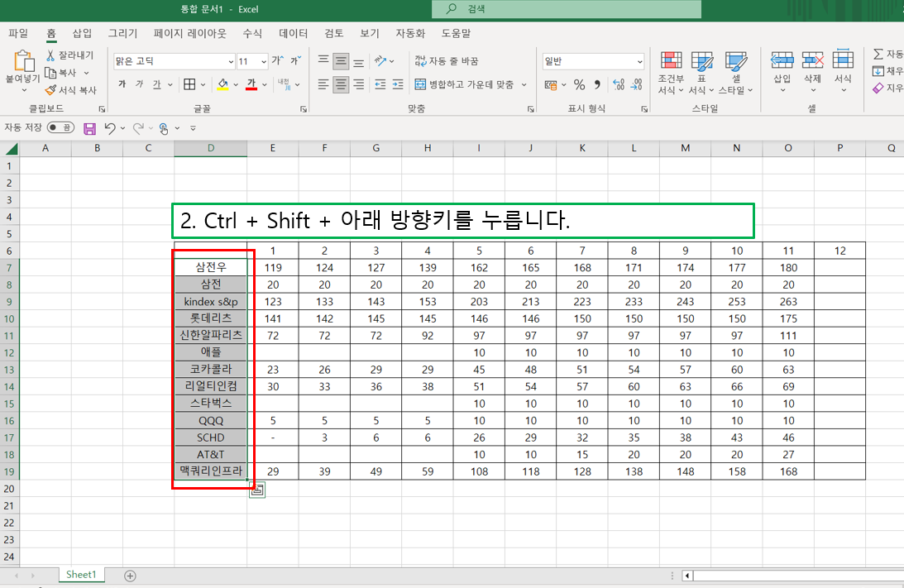Click Copy (복사) icon
This screenshot has width=904, height=588.
50,73
